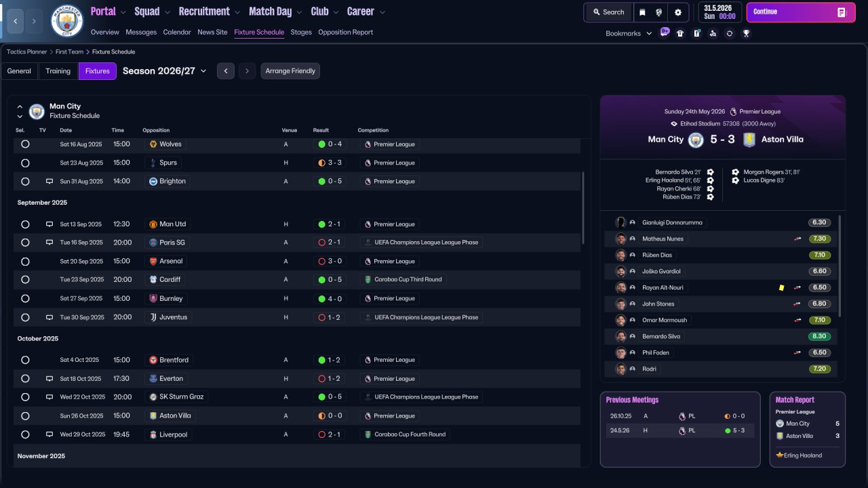Screen dimensions: 868x488
Task: Click the Search button
Action: click(608, 12)
